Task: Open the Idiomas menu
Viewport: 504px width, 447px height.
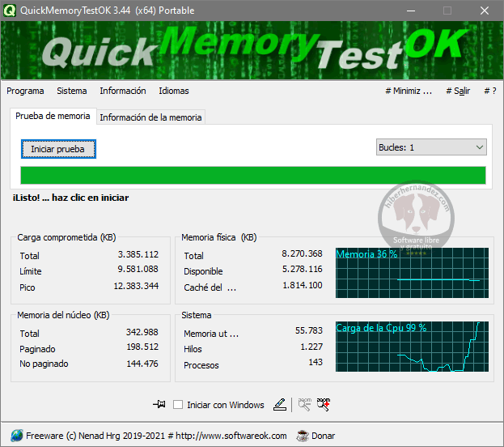Action: click(x=174, y=91)
